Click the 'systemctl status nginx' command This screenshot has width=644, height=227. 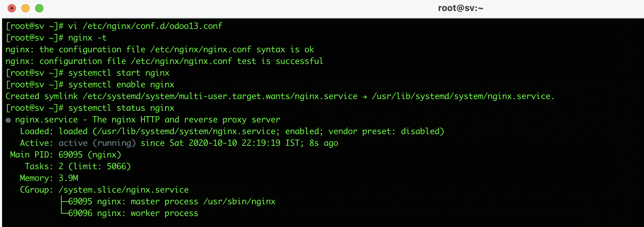pos(121,108)
